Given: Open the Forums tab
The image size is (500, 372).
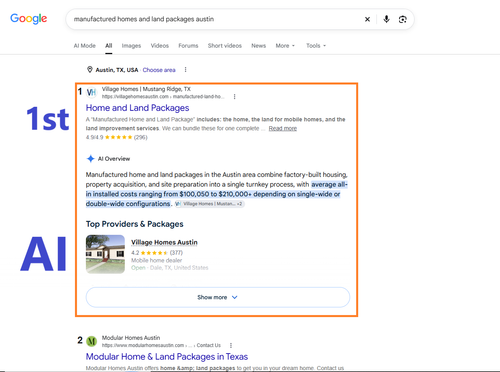Looking at the screenshot, I should (x=188, y=46).
